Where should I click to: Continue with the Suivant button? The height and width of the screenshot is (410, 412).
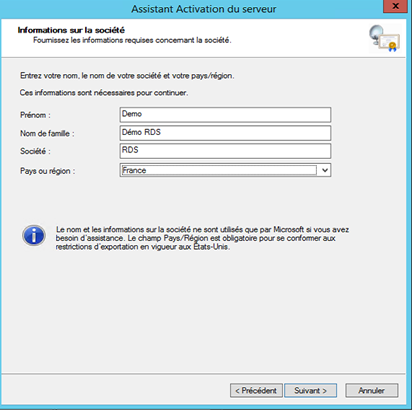[310, 390]
